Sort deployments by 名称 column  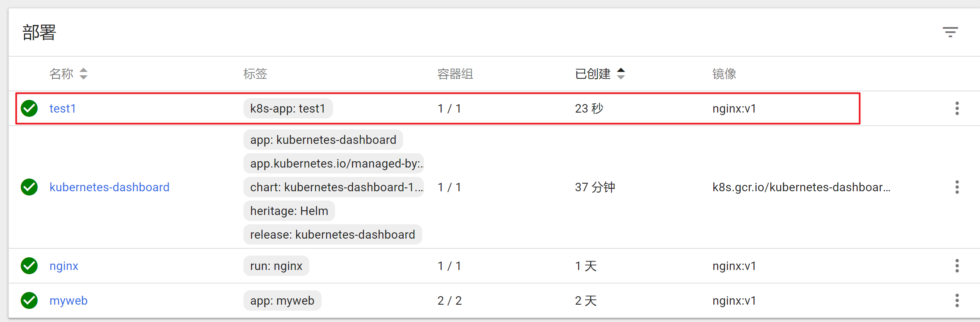point(62,74)
